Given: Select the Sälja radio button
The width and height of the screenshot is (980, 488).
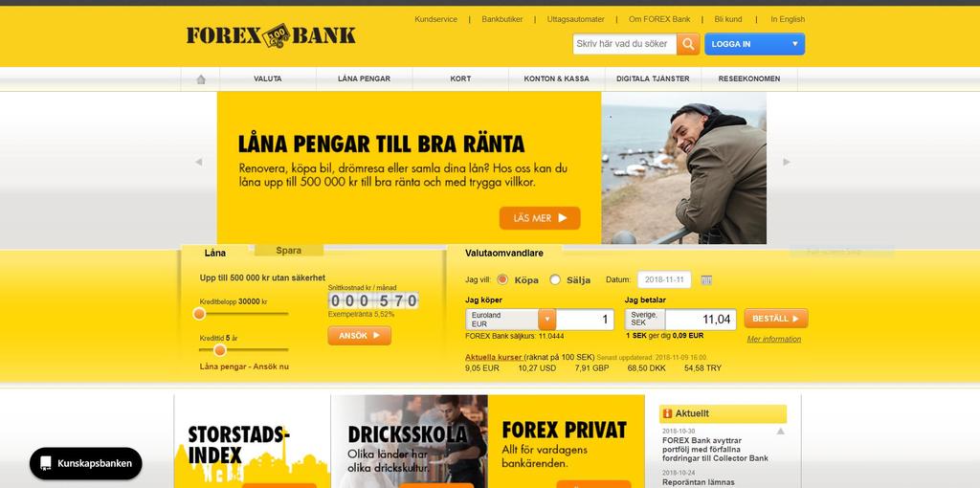Looking at the screenshot, I should click(555, 280).
